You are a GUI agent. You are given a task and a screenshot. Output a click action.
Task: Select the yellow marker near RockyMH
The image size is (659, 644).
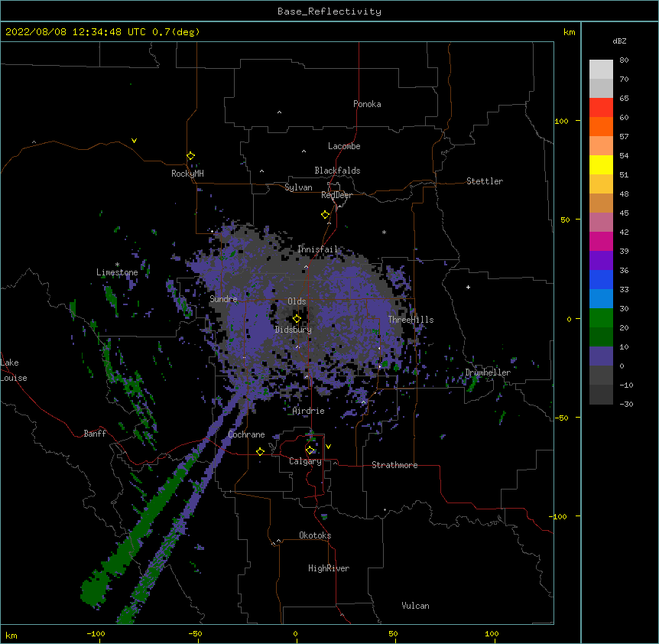coord(190,155)
